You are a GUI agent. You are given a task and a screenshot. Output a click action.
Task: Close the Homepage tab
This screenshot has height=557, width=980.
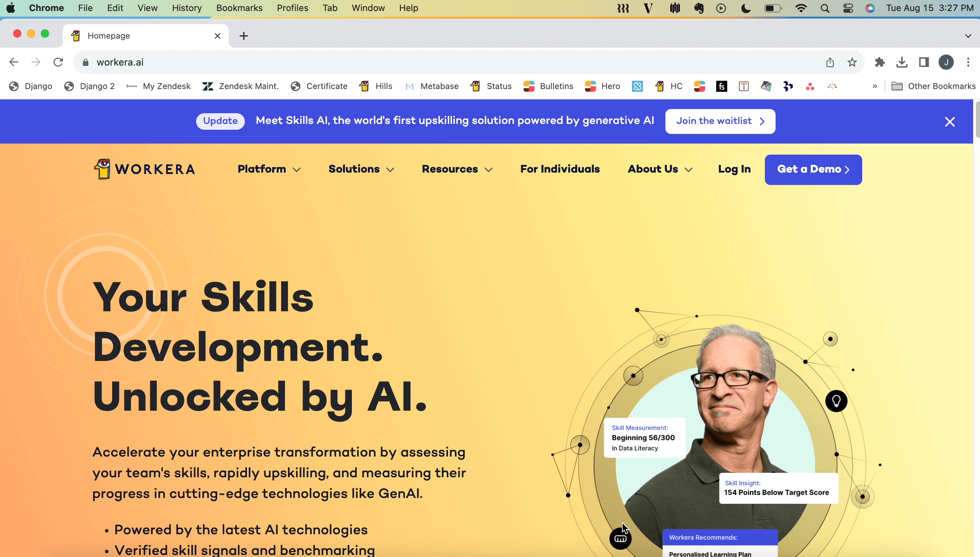pyautogui.click(x=217, y=36)
